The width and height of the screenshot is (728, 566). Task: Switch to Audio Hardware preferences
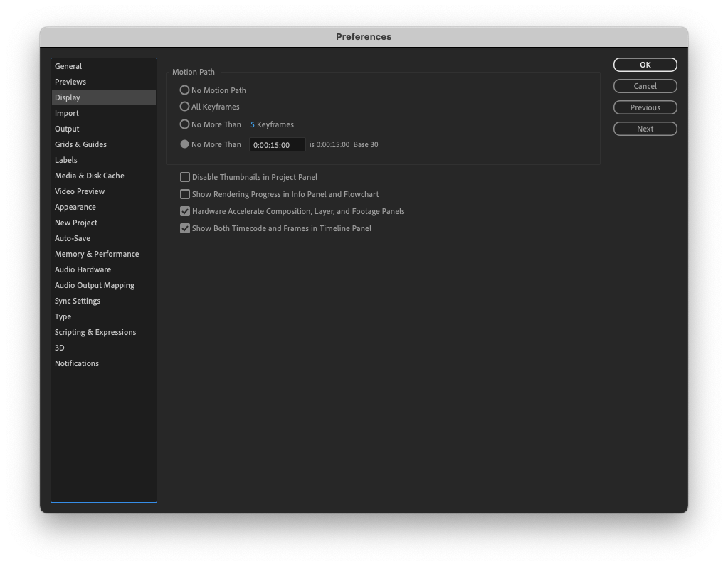click(x=82, y=269)
